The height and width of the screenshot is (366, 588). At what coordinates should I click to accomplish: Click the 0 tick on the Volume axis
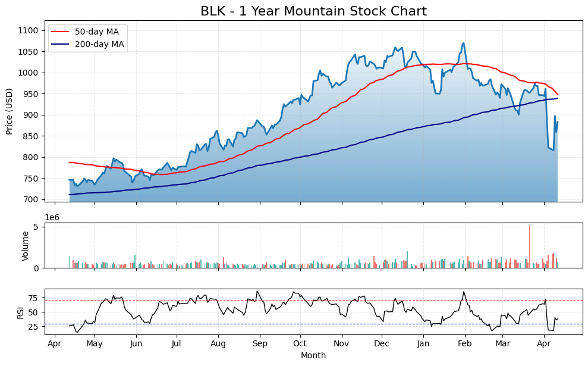[x=36, y=268]
